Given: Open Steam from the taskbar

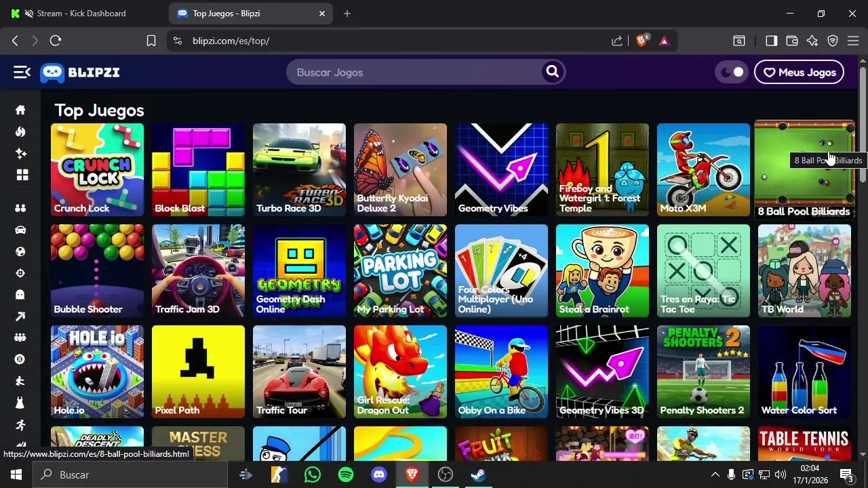Looking at the screenshot, I should tap(479, 474).
